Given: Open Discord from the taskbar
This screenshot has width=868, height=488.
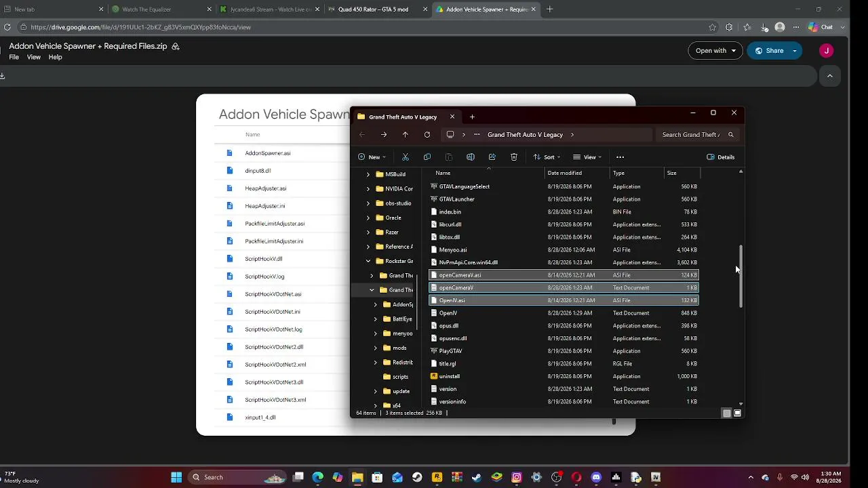Looking at the screenshot, I should (596, 477).
